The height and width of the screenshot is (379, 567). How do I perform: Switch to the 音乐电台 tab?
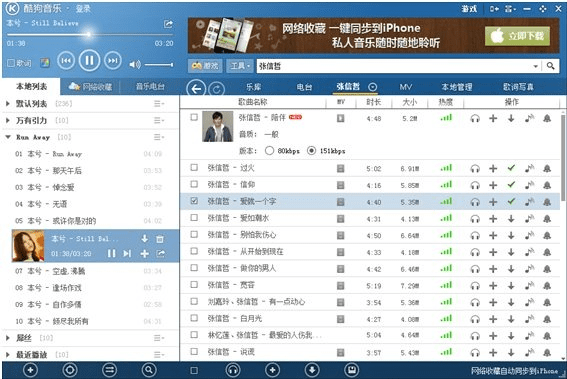(150, 86)
